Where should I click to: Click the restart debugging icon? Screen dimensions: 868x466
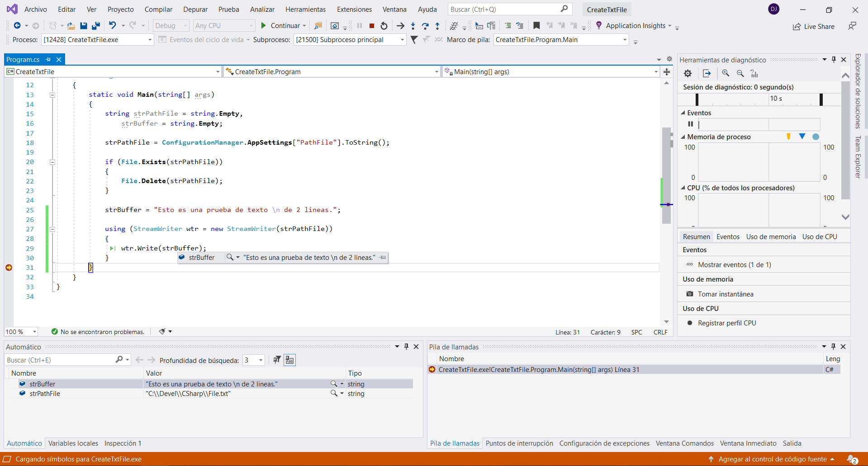coord(384,26)
